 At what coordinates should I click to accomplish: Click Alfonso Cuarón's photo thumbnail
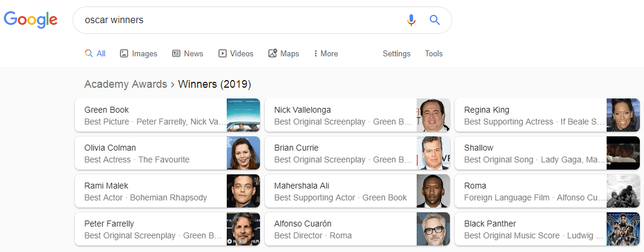tap(433, 229)
